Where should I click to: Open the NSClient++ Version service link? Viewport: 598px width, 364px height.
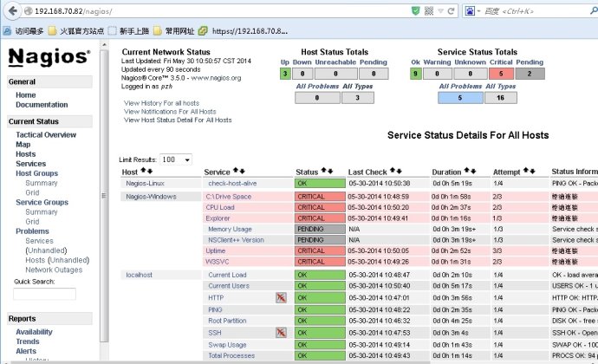coord(236,240)
